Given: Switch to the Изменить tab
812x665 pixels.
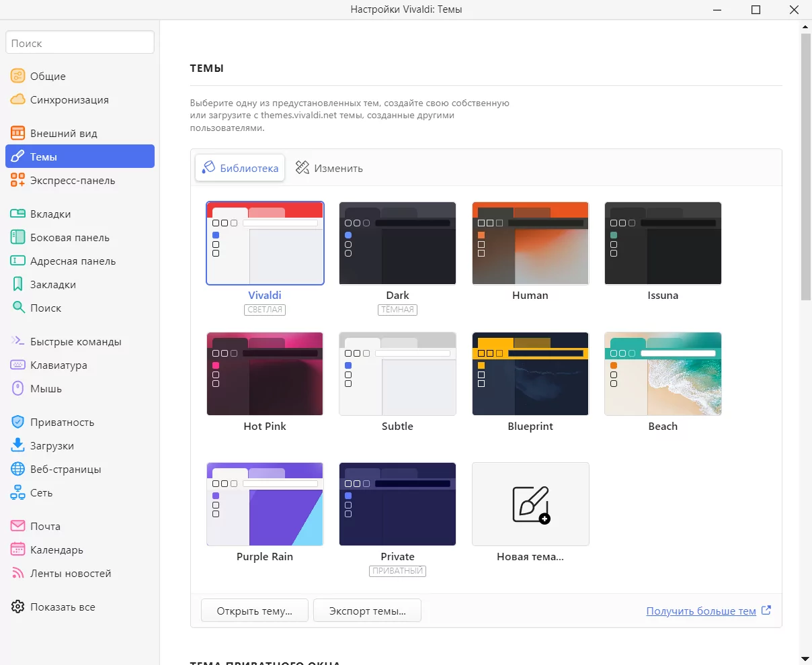Looking at the screenshot, I should pos(329,168).
